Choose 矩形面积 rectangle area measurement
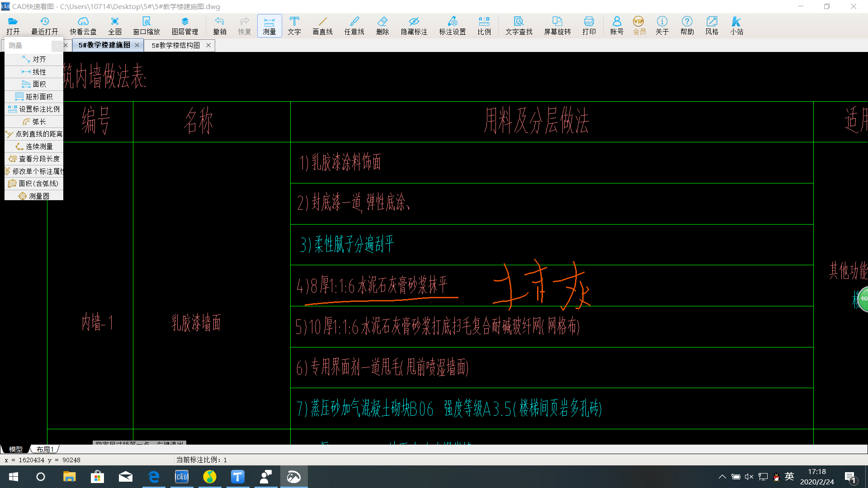 tap(34, 97)
